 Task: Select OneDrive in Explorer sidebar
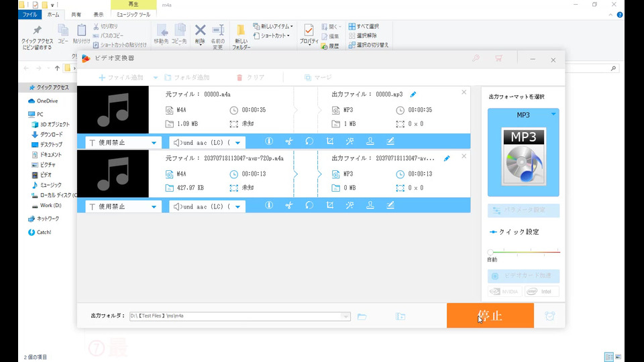(43, 101)
